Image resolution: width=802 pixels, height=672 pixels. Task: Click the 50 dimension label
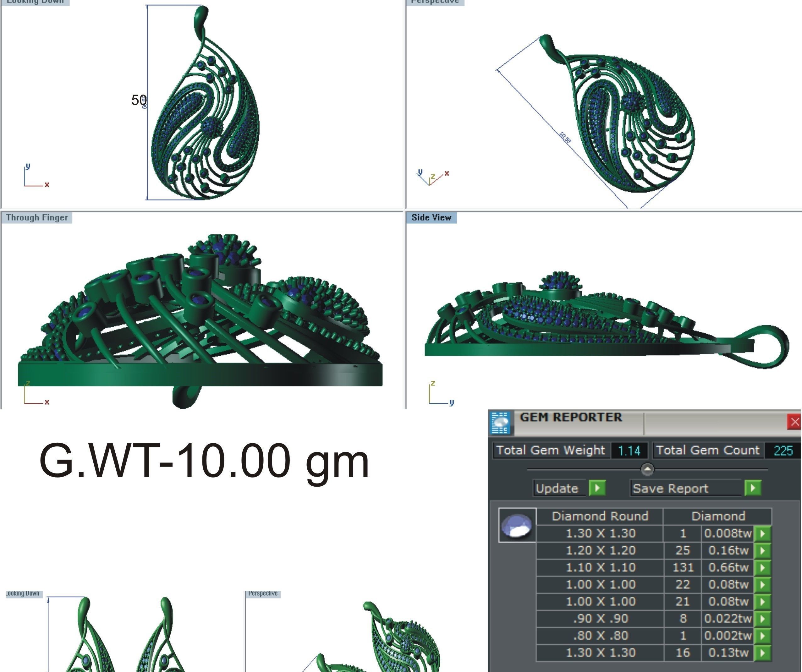[x=139, y=100]
